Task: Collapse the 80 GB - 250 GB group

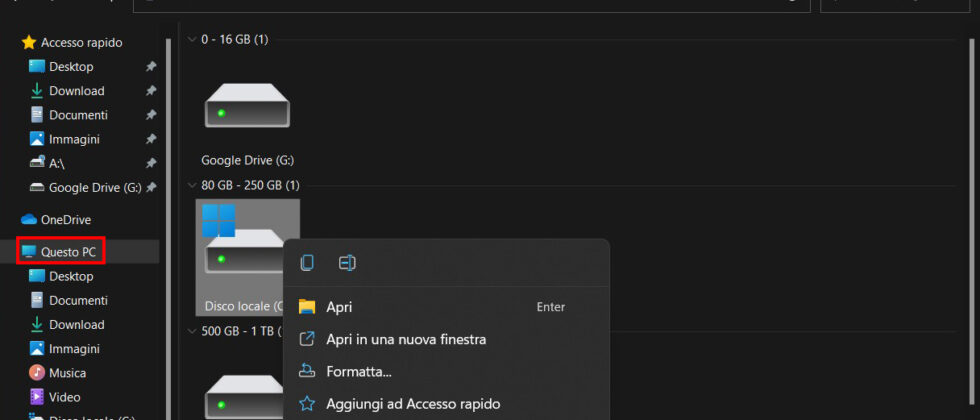Action: click(x=191, y=185)
